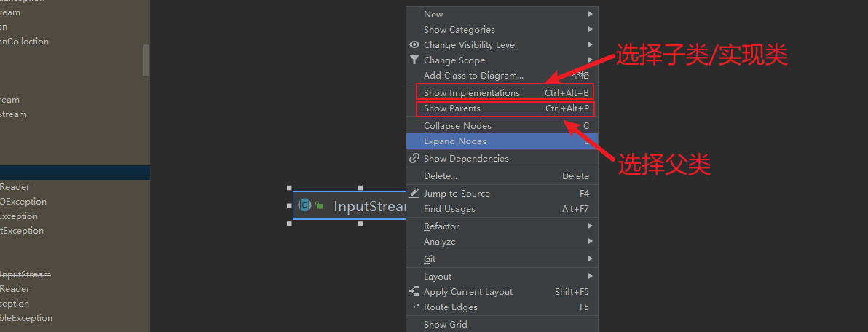The width and height of the screenshot is (868, 332).
Task: Toggle Show Grid in the context menu
Action: [x=446, y=325]
